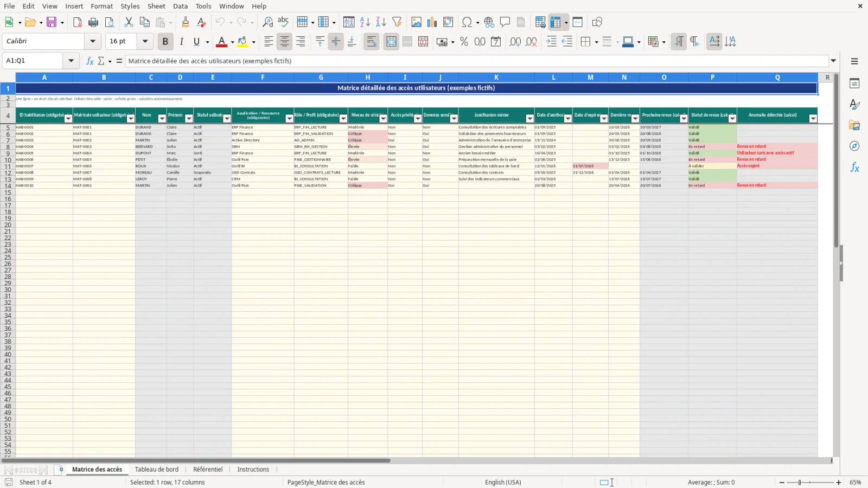Insert chart from toolbar
The width and height of the screenshot is (868, 488).
[x=432, y=22]
